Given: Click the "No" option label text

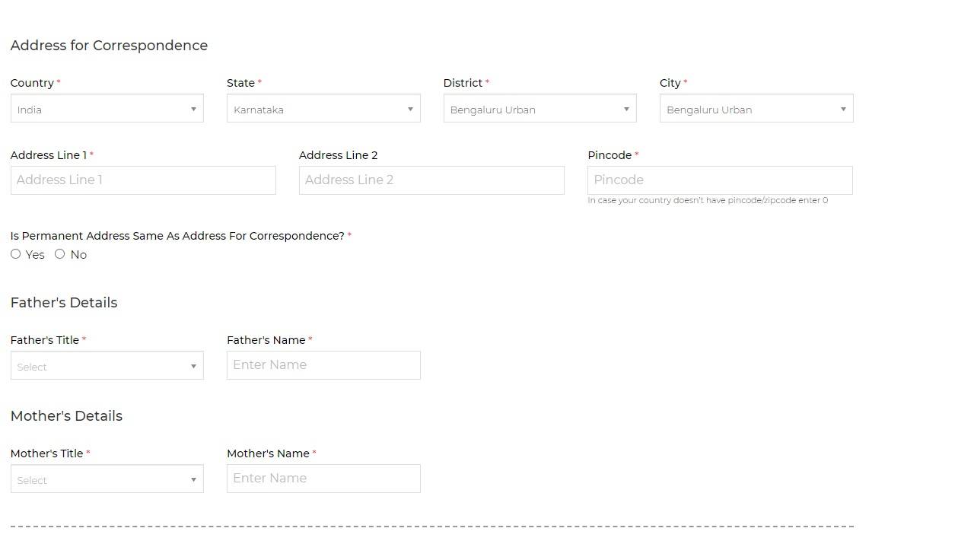Looking at the screenshot, I should coord(78,255).
